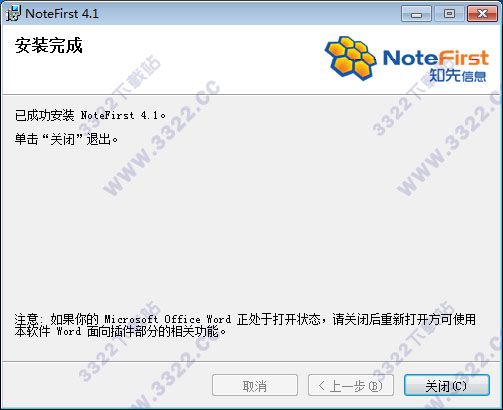Click the empty gray area in dialog body
The image size is (503, 410).
pos(250,233)
